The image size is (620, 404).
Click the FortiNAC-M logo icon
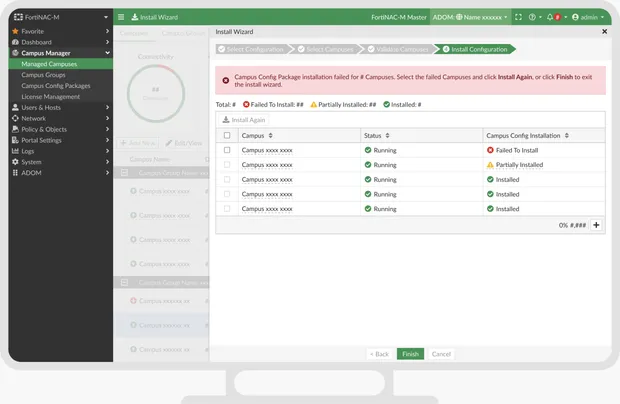pyautogui.click(x=18, y=17)
